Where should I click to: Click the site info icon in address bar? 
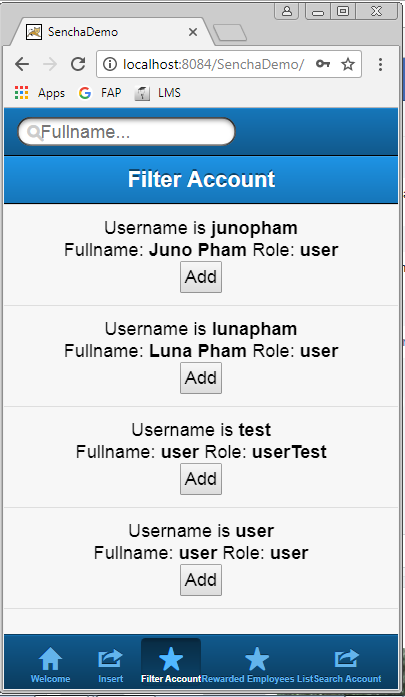pyautogui.click(x=109, y=64)
